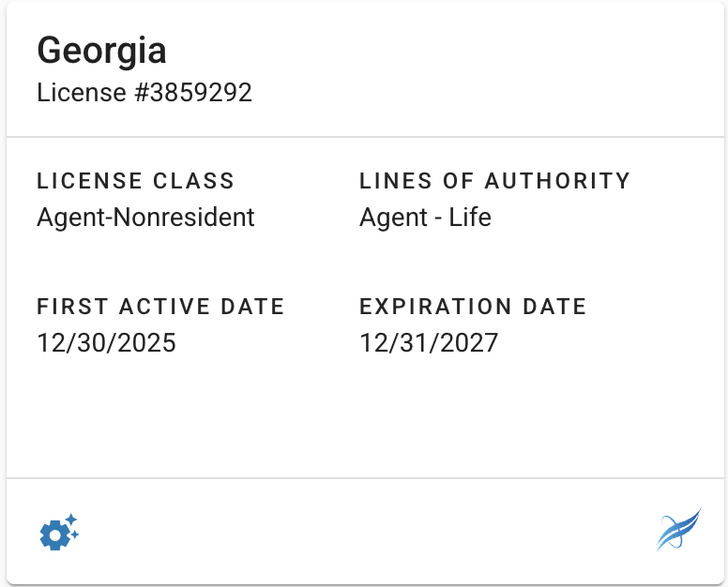Click the divider line above the gear icon
728x587 pixels.
(x=364, y=479)
